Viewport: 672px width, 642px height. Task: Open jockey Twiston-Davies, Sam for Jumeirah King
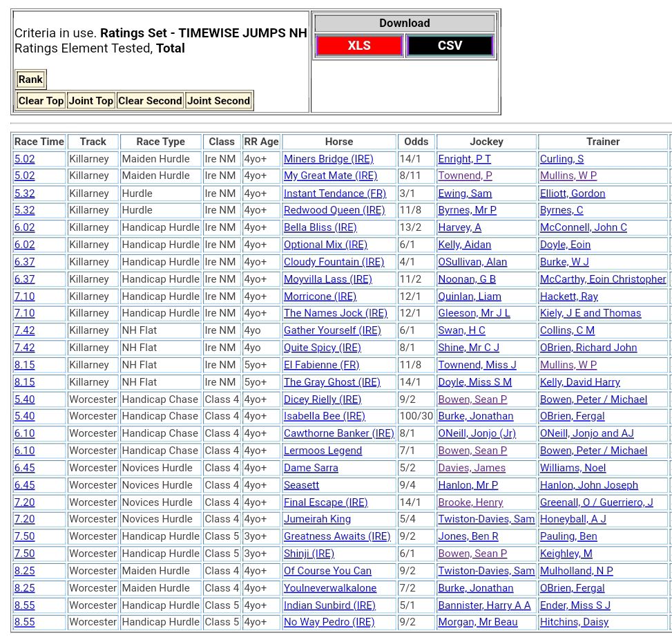coord(486,519)
